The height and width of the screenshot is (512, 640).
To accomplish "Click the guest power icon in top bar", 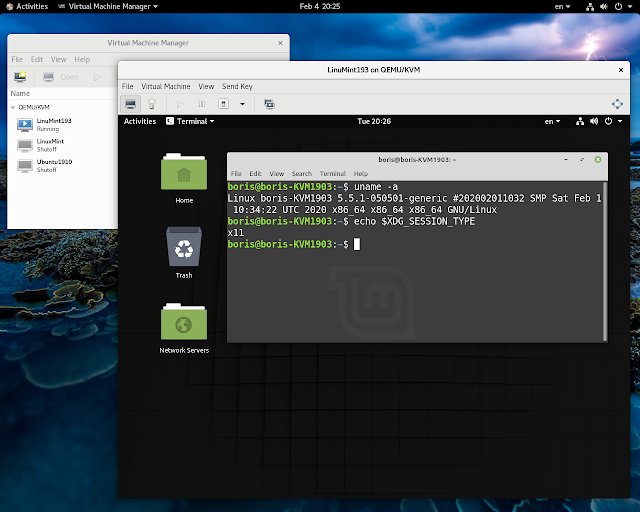I will coord(608,121).
